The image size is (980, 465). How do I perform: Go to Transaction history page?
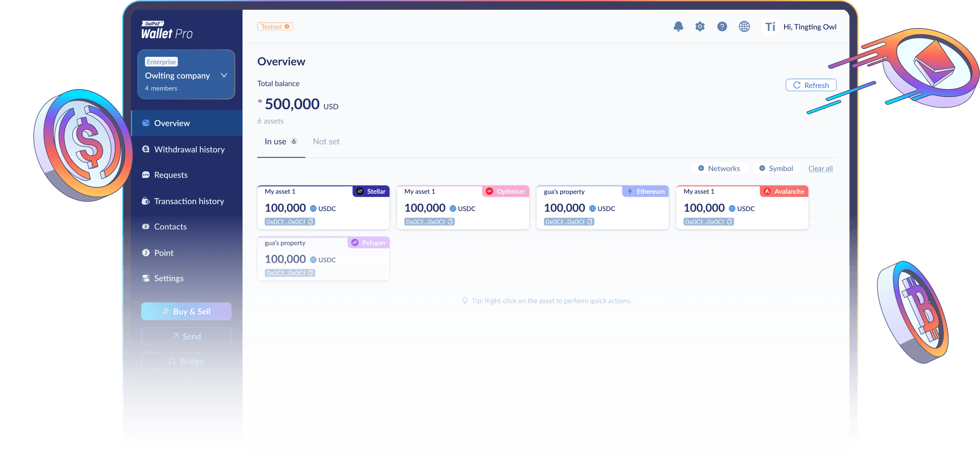point(189,201)
